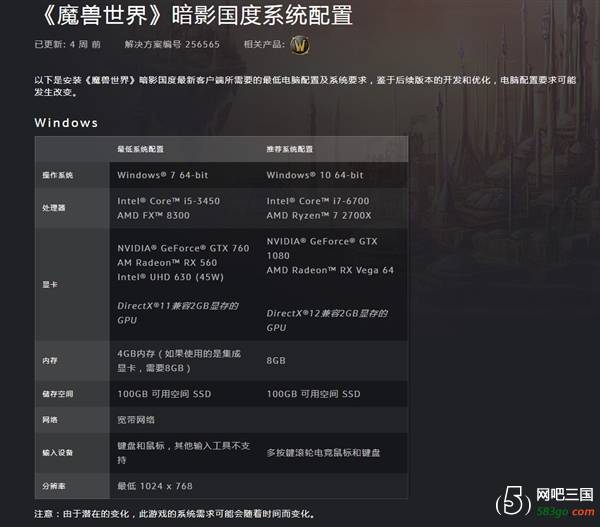Viewport: 600px width, 527px height.
Task: Click the '最低系统配置' column header
Action: (140, 149)
